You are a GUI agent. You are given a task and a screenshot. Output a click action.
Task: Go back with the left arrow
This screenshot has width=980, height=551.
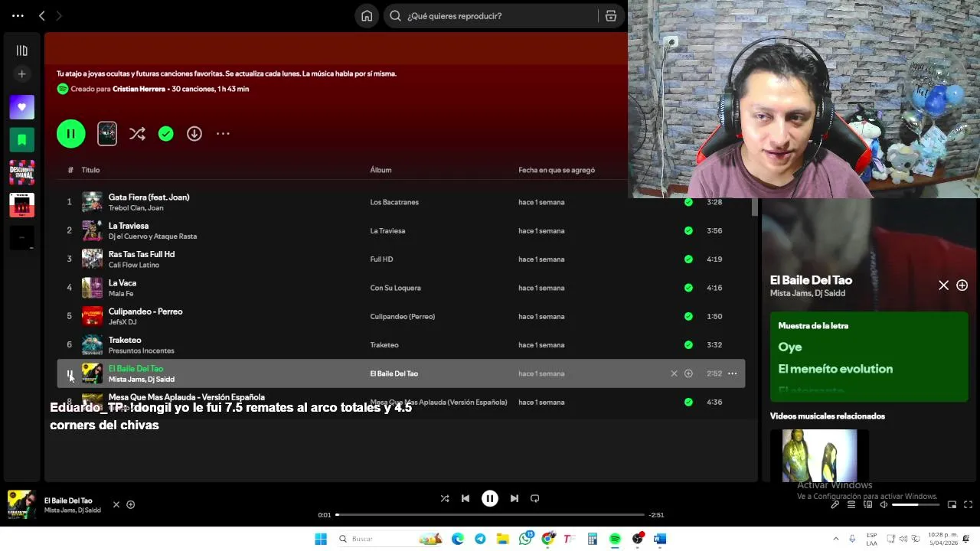42,15
